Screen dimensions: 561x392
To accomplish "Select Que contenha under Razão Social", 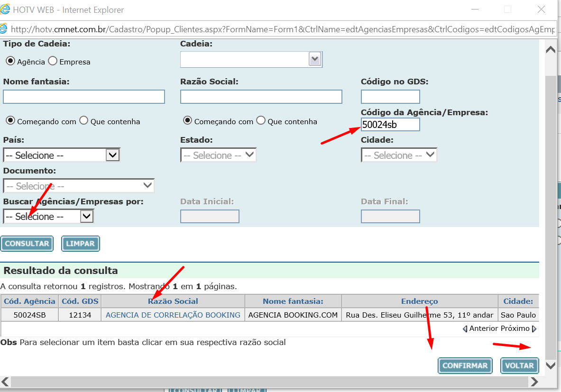I will click(261, 120).
